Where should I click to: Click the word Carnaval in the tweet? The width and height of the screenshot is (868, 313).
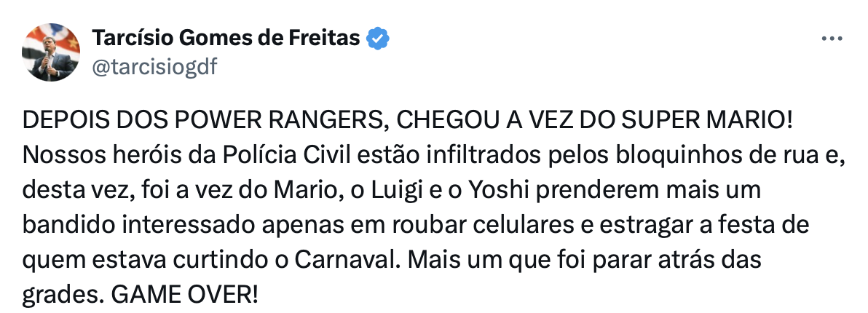click(346, 259)
